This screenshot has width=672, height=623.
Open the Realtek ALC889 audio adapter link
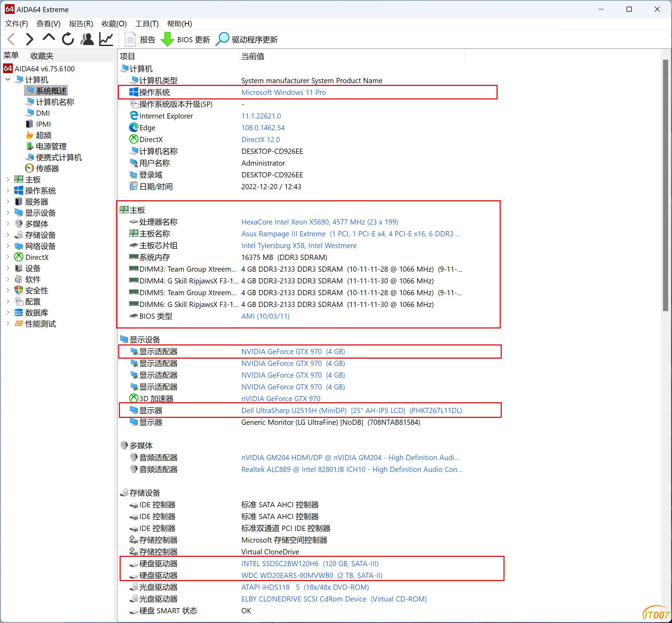point(352,469)
